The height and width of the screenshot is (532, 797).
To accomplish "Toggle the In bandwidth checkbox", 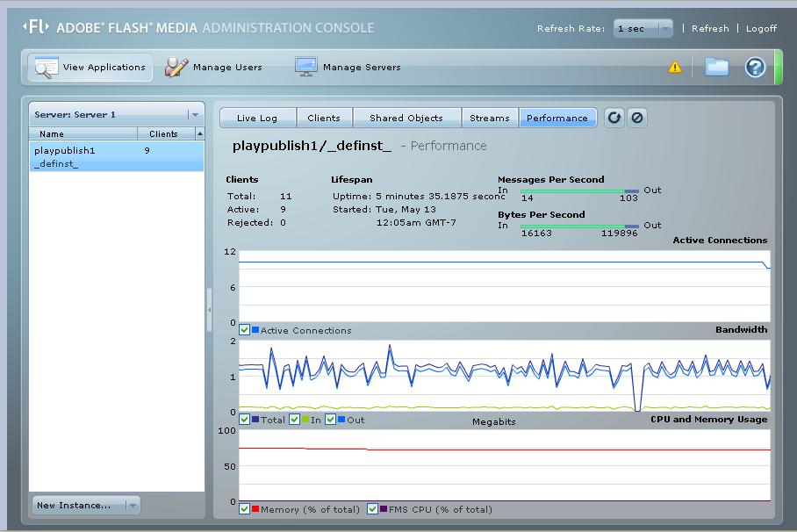I will pyautogui.click(x=294, y=419).
